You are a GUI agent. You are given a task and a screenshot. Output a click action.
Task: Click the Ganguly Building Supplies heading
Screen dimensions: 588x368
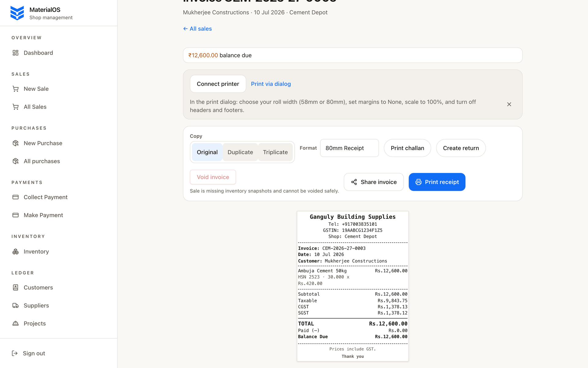[353, 217]
